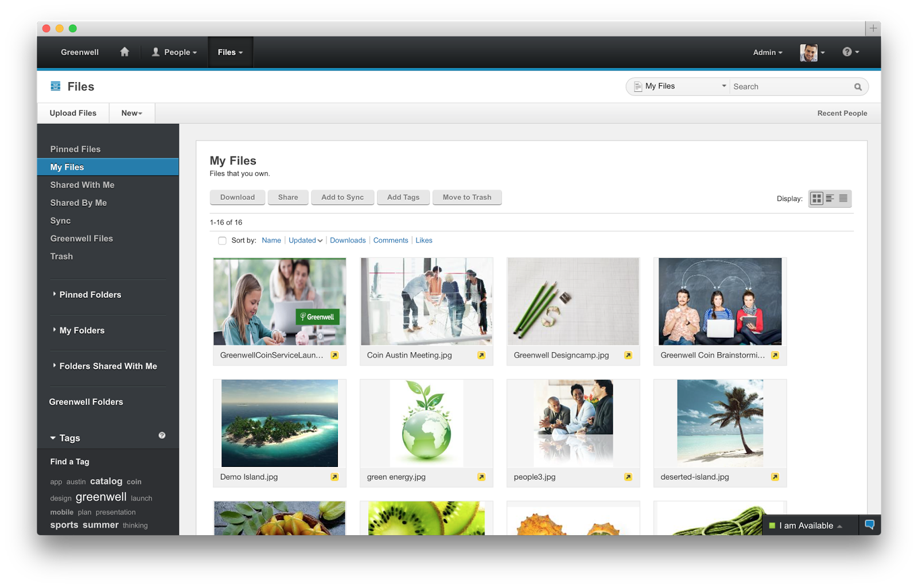Viewport: 918px width, 588px height.
Task: Open the green energy.jpg thumbnail
Action: click(426, 423)
